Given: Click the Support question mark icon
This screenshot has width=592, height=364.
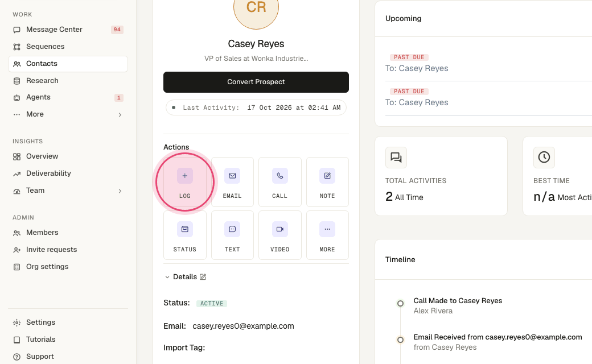Looking at the screenshot, I should (17, 357).
